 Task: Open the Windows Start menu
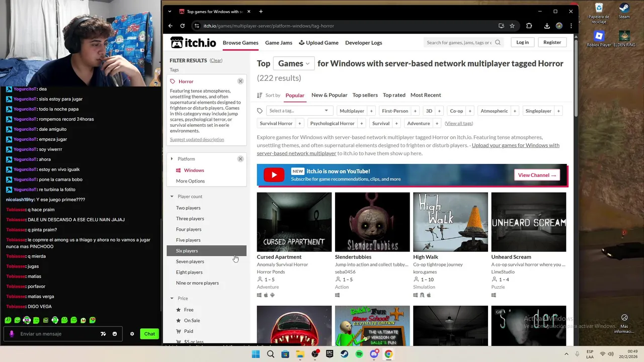(256, 354)
